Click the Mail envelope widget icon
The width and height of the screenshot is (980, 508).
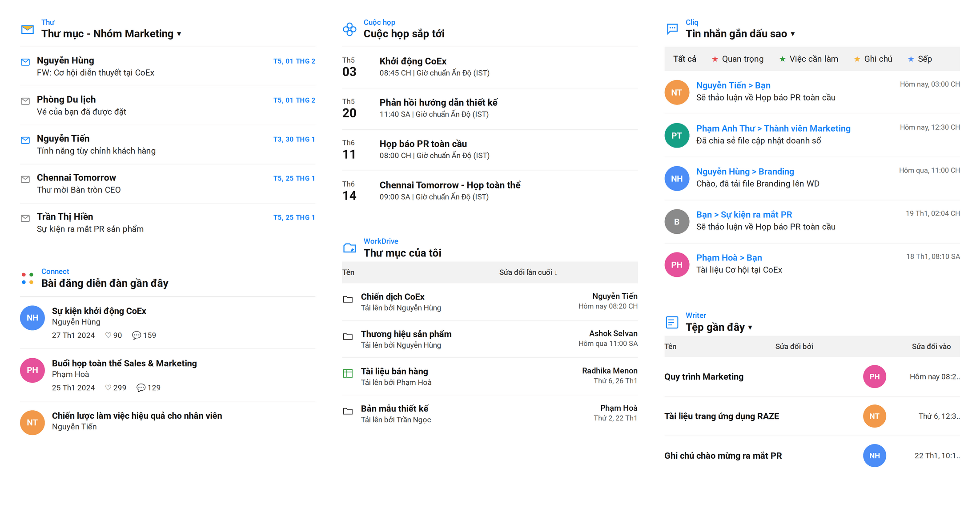tap(28, 29)
